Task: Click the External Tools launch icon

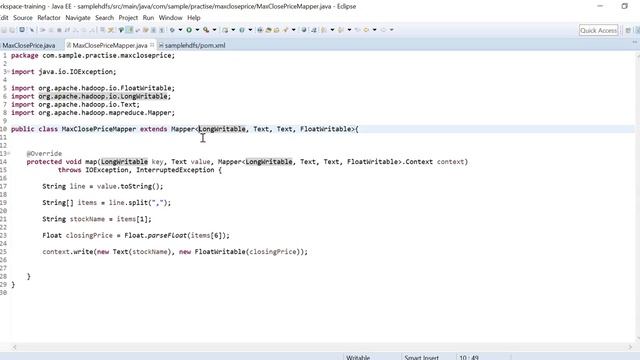Action: [x=206, y=30]
